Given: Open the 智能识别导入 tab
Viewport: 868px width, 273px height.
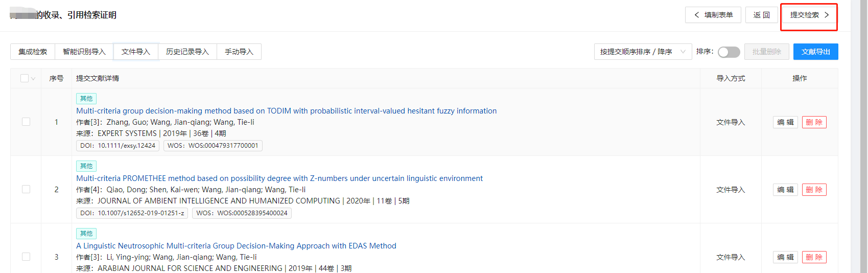Looking at the screenshot, I should click(x=84, y=52).
